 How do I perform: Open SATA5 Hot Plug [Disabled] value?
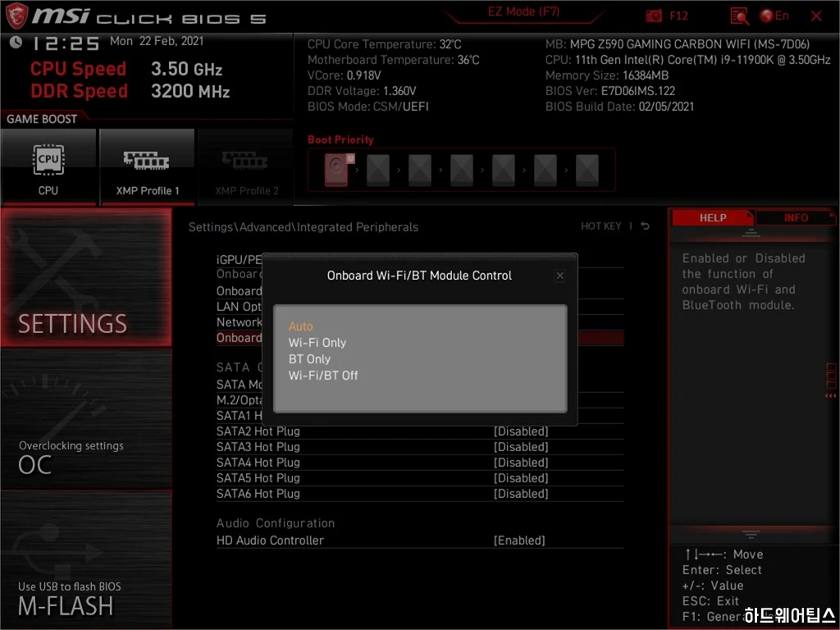pos(521,478)
